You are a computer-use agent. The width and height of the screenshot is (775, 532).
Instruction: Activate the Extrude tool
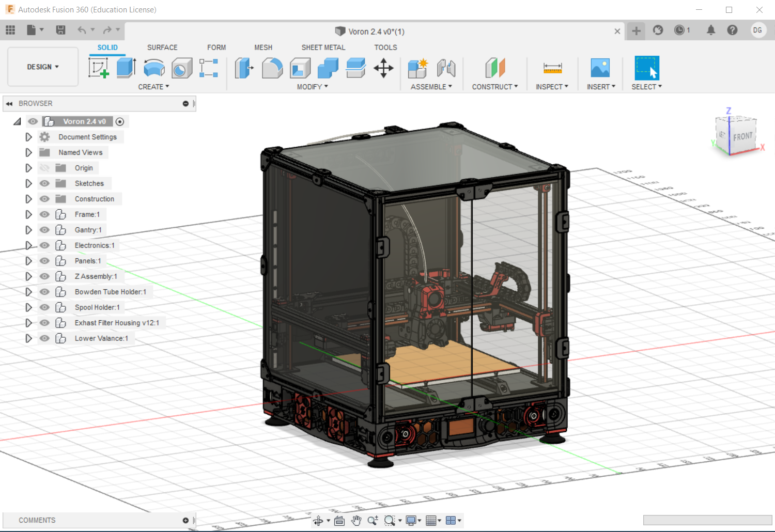(x=126, y=68)
